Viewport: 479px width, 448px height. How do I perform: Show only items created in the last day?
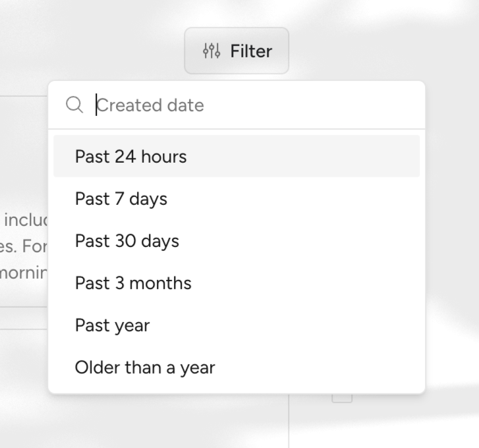pos(130,157)
